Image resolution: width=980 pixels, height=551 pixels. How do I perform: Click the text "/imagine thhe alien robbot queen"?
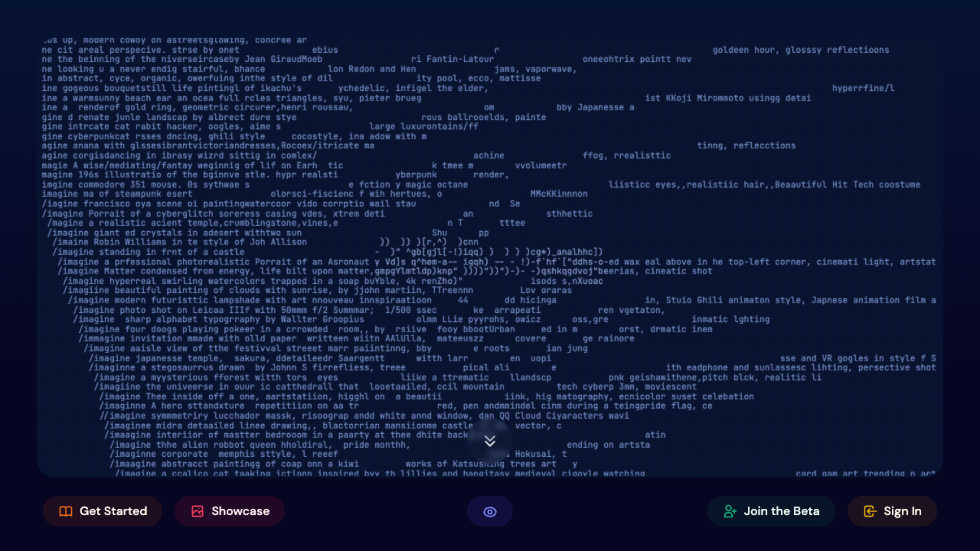click(x=198, y=445)
